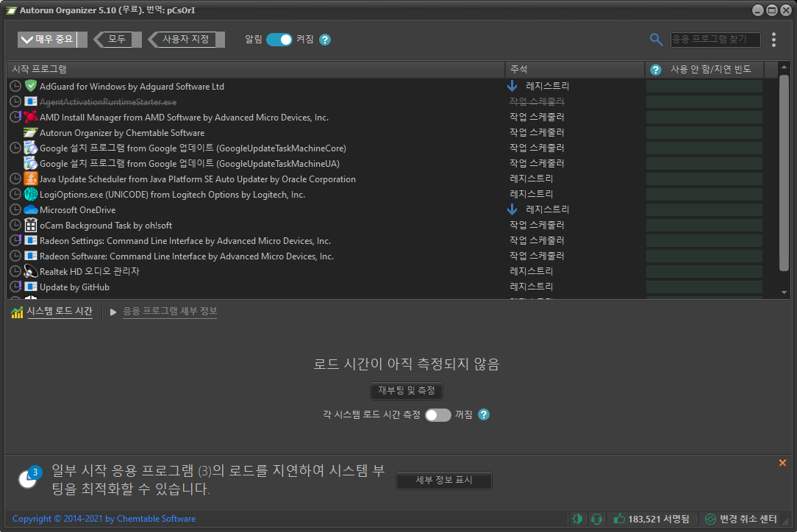
Task: Click the blue down arrow in OneDrive row
Action: pos(512,209)
